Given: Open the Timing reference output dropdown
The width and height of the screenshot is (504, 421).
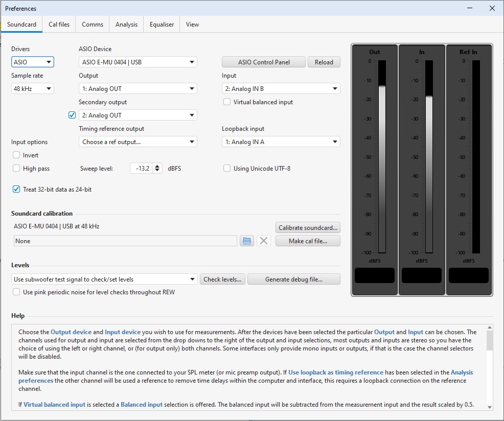Looking at the screenshot, I should (138, 142).
